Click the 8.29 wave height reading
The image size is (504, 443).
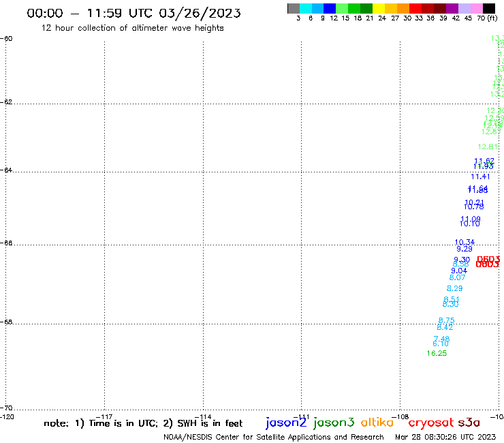pyautogui.click(x=454, y=288)
